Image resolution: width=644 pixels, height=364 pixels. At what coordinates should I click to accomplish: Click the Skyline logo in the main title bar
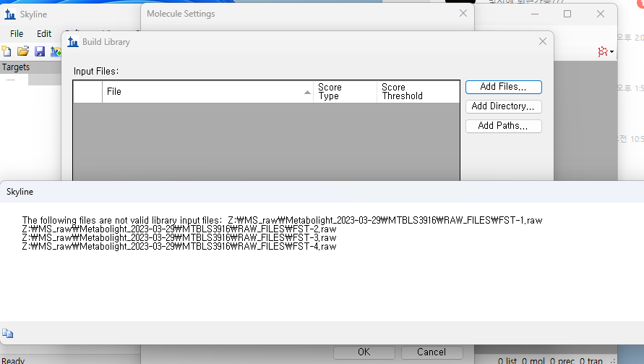(x=9, y=14)
